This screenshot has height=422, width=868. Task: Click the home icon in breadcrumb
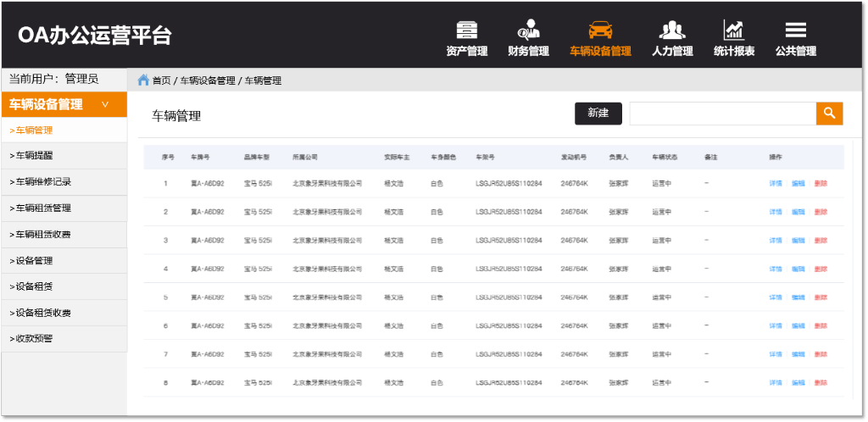[x=143, y=81]
